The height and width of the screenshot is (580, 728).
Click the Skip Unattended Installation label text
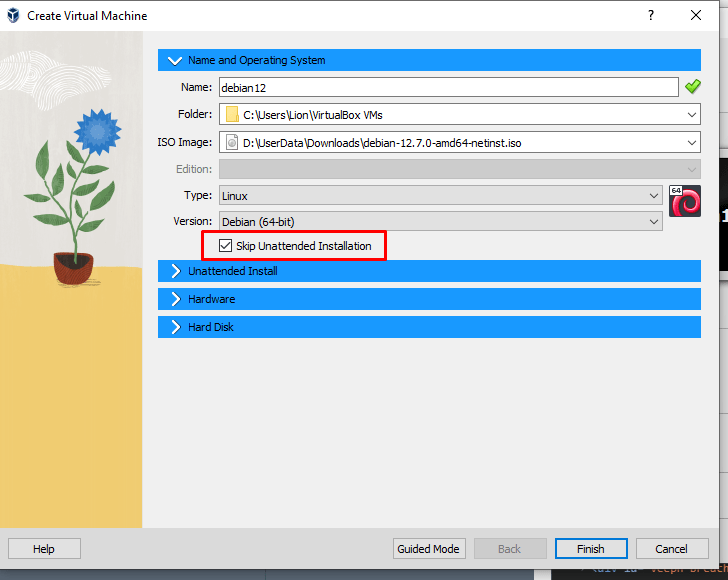coord(304,246)
